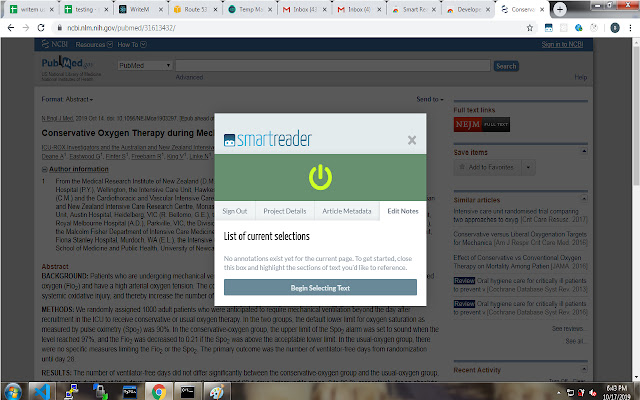Open the Sign Out tab
Image resolution: width=640 pixels, height=400 pixels.
(235, 211)
